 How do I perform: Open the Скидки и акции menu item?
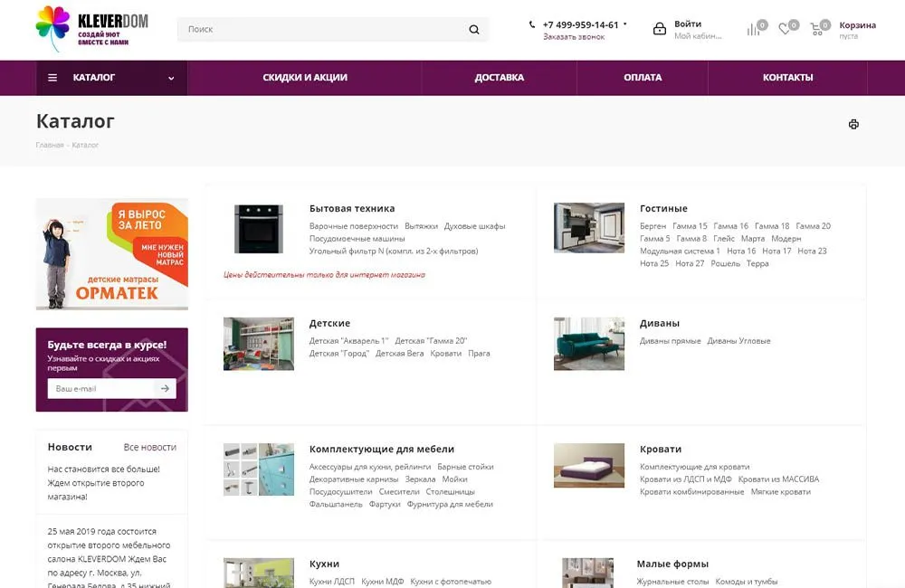305,78
